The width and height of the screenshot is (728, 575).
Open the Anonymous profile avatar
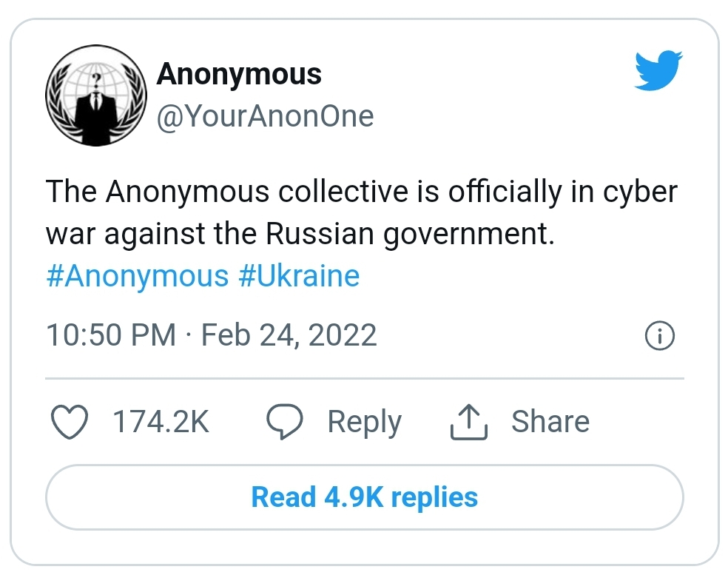pos(94,95)
